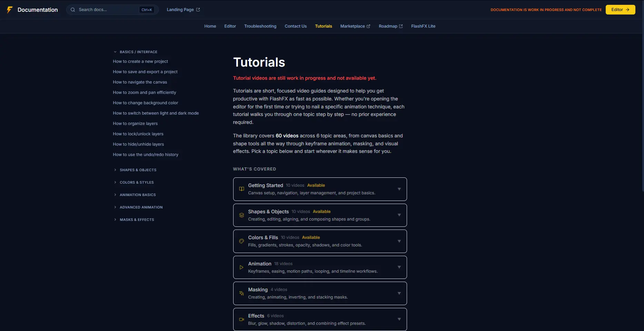Open How to lock/unlock layers
This screenshot has width=644, height=331.
click(138, 134)
